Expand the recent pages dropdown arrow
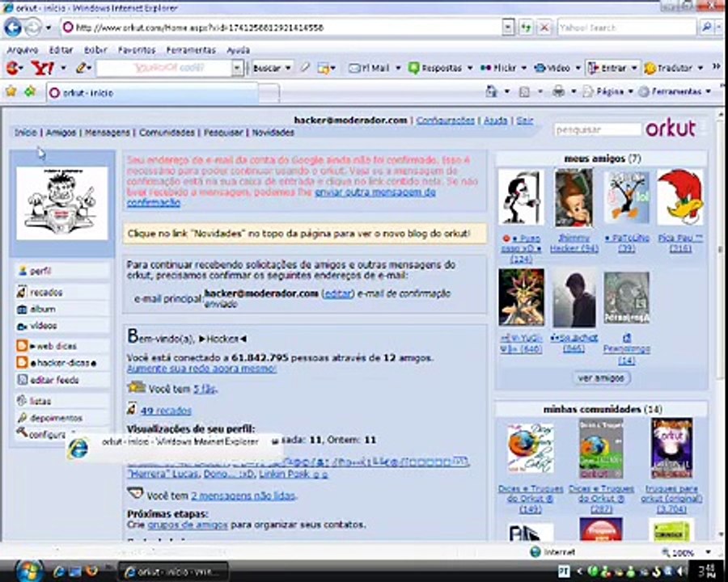Screen dimensions: 728x582 pos(49,27)
